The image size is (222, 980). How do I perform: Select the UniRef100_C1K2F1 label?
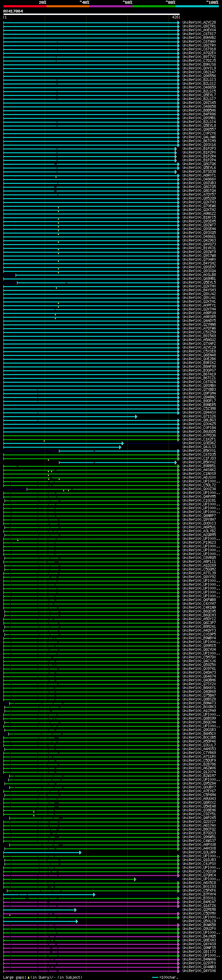(199, 439)
